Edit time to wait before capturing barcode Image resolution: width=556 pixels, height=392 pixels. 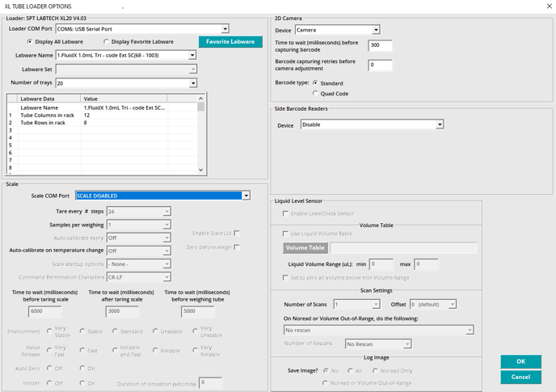click(380, 46)
